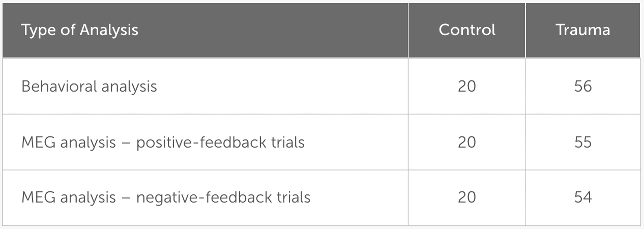This screenshot has width=644, height=229.
Task: Click Control value 20 in negative-feedback row
Action: point(467,197)
